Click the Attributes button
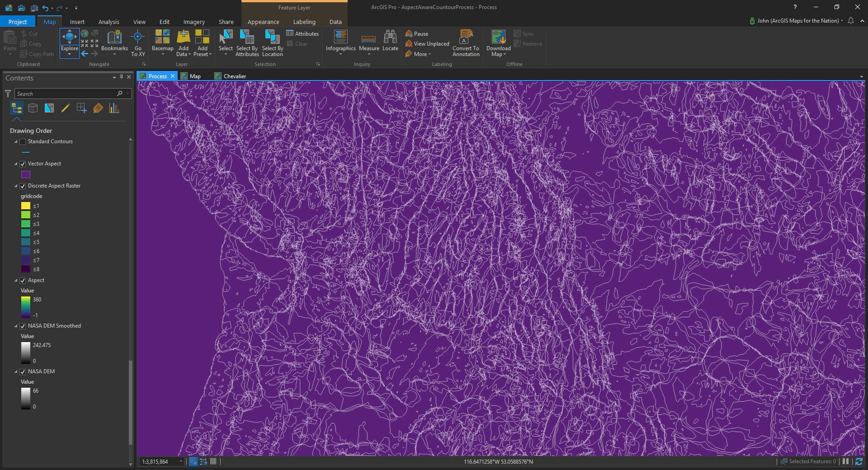 (x=302, y=33)
